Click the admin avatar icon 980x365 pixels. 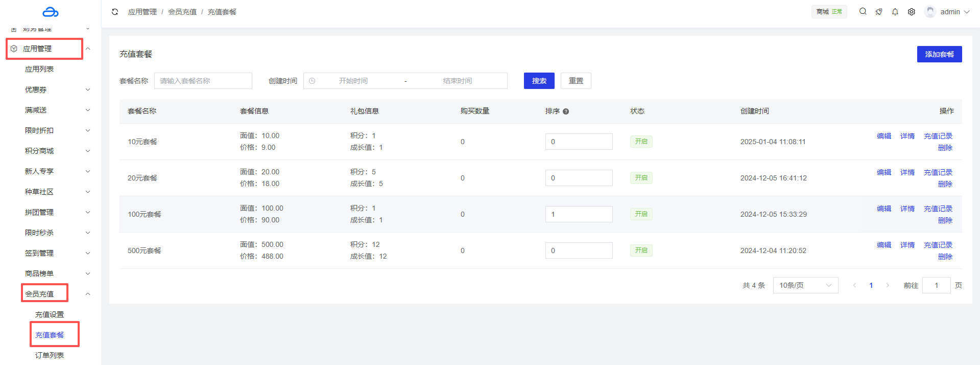point(930,12)
